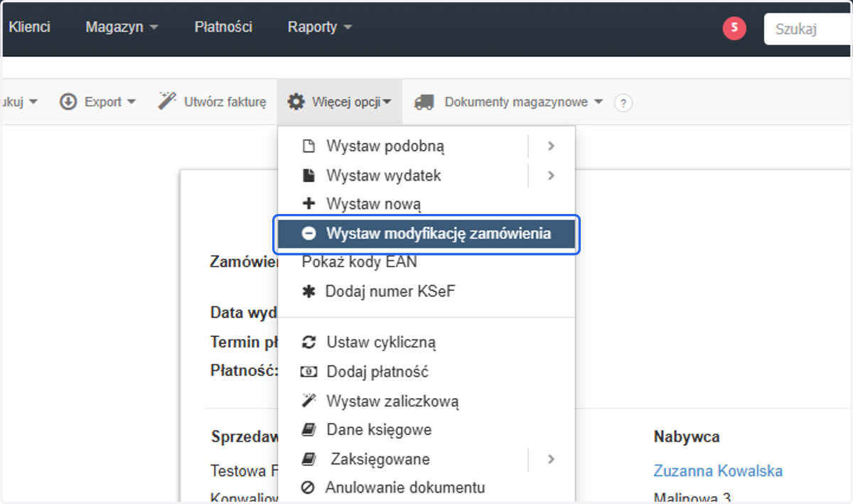Click the book icon beside Zaksięgowane
853x504 pixels.
309,459
